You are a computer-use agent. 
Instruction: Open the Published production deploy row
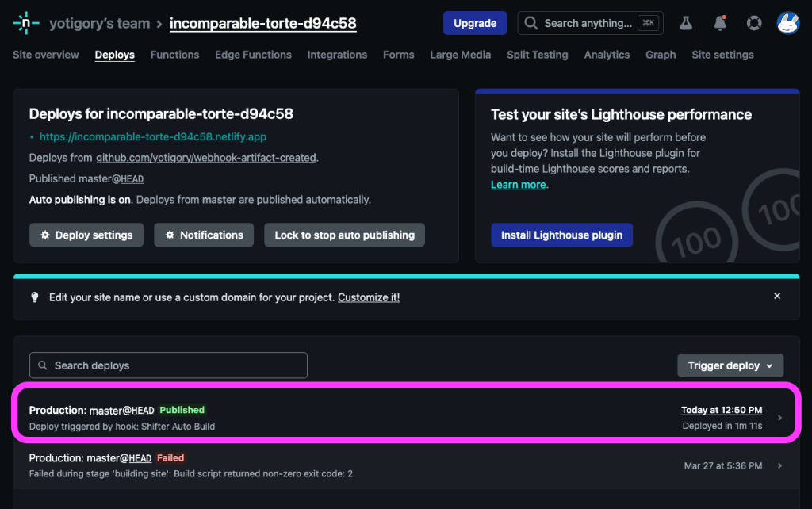click(x=406, y=417)
